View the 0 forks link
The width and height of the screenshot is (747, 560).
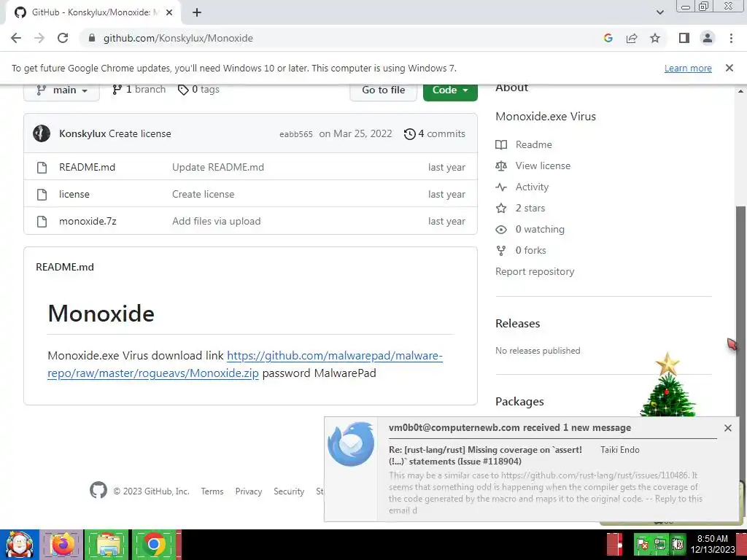521,251
